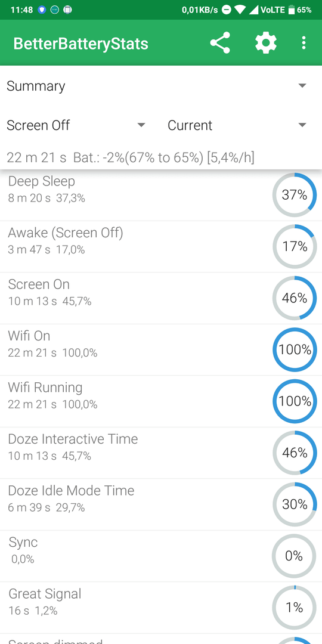
Task: Select the Awake (Screen Off) row
Action: (x=161, y=246)
